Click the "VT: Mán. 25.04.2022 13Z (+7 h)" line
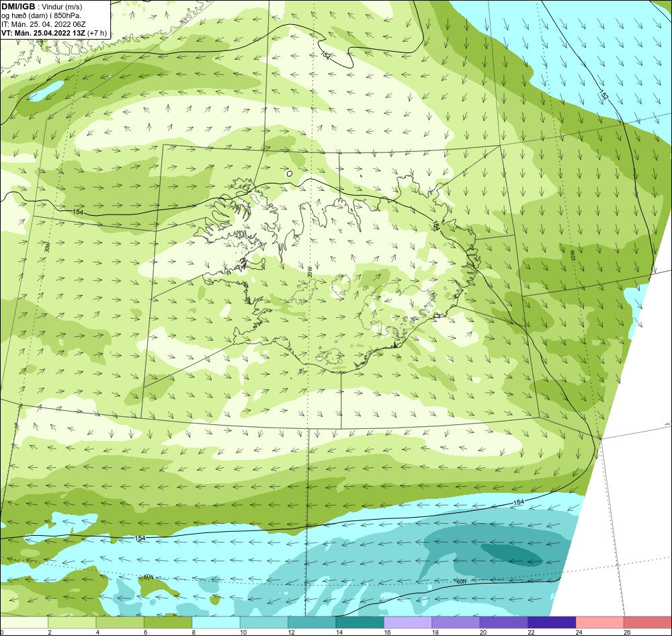 click(54, 33)
